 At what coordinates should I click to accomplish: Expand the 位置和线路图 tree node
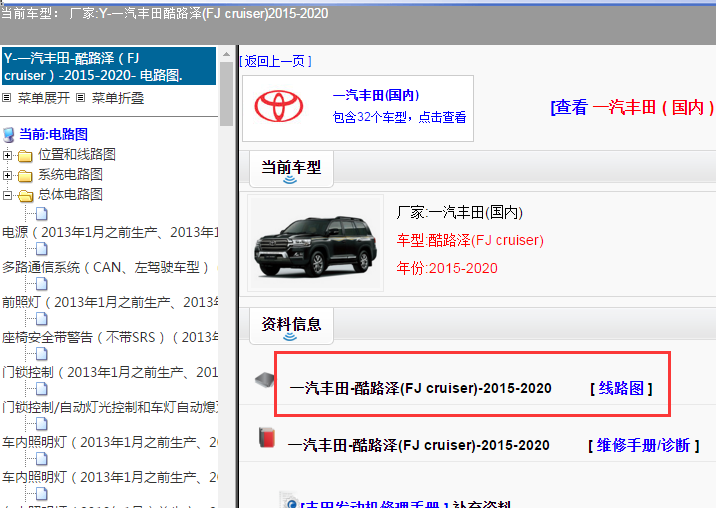7,155
